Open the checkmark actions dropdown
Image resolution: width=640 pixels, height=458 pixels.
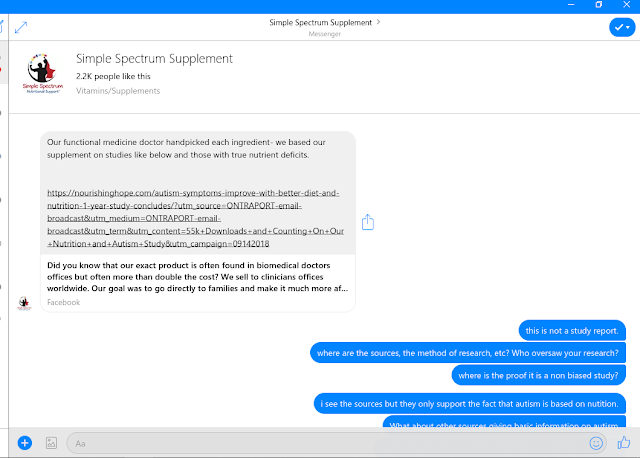[x=620, y=28]
